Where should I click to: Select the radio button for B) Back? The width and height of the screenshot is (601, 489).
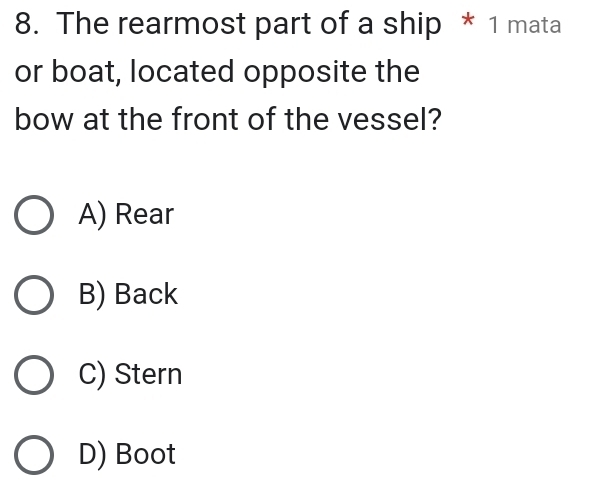(36, 295)
